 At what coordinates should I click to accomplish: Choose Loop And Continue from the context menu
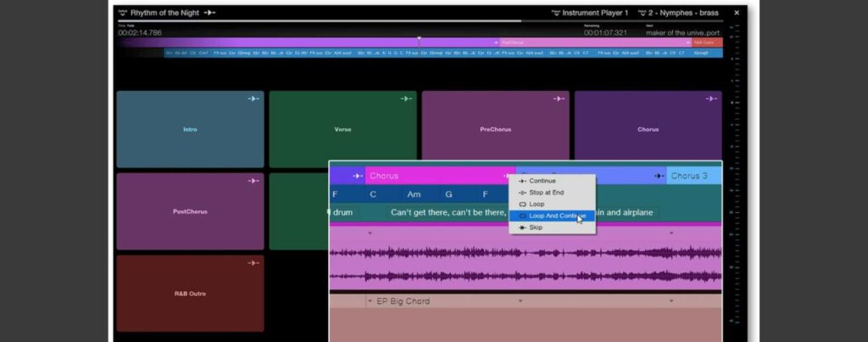pyautogui.click(x=552, y=216)
